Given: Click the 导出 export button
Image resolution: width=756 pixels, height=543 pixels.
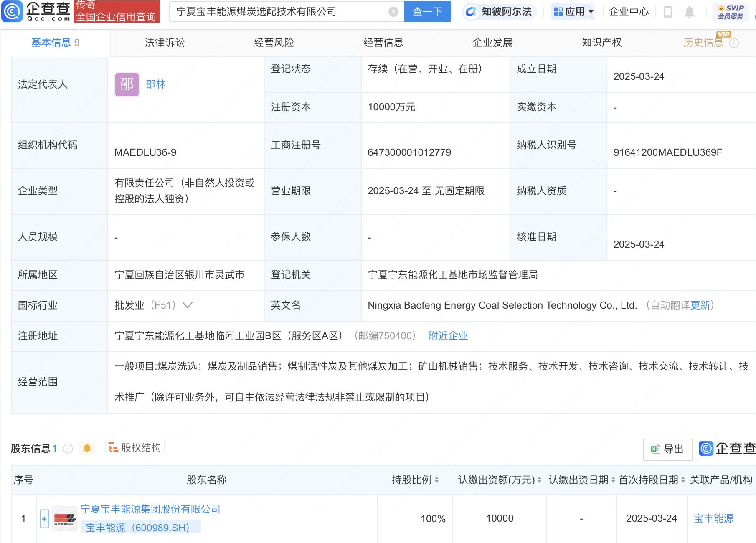Looking at the screenshot, I should tap(667, 449).
